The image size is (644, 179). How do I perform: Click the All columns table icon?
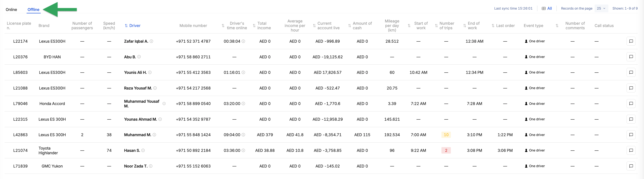point(544,9)
